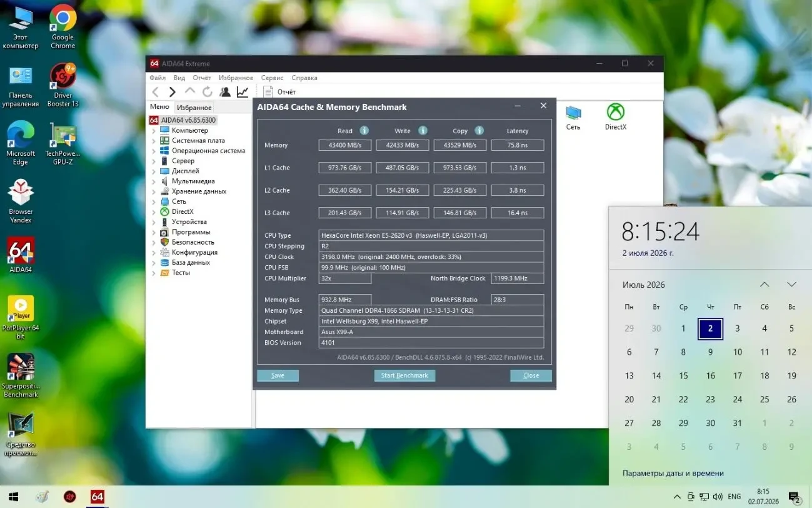Open the Справка menu
812x508 pixels.
coord(304,78)
